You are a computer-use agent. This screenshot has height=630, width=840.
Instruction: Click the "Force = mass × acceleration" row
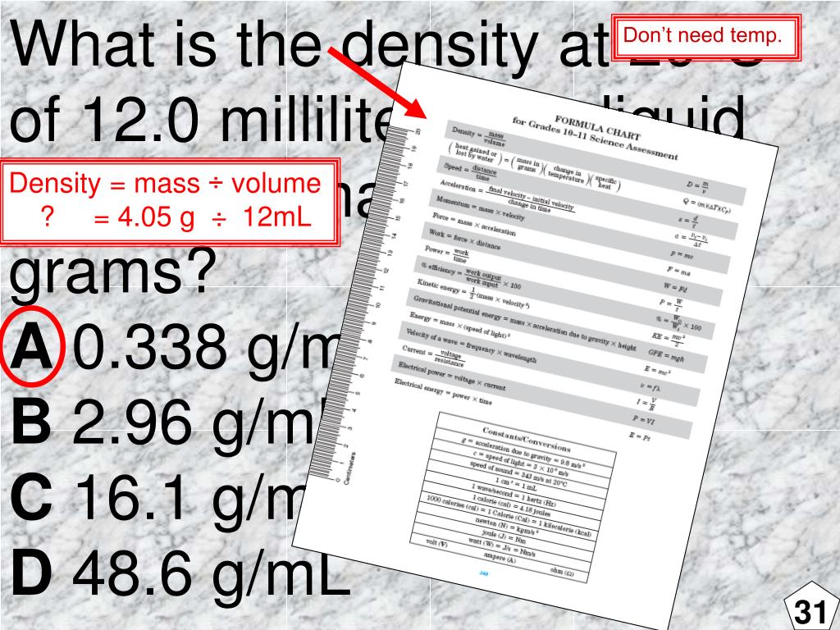[474, 224]
